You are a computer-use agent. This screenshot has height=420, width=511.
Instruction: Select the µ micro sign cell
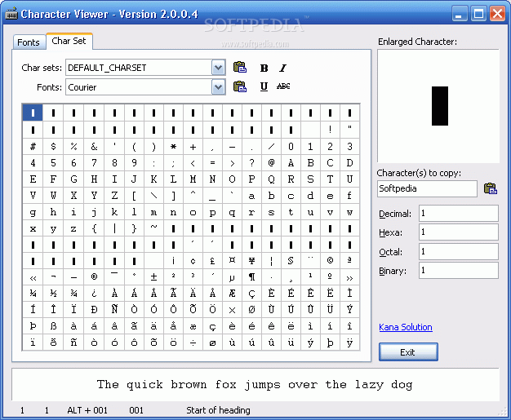coord(232,277)
